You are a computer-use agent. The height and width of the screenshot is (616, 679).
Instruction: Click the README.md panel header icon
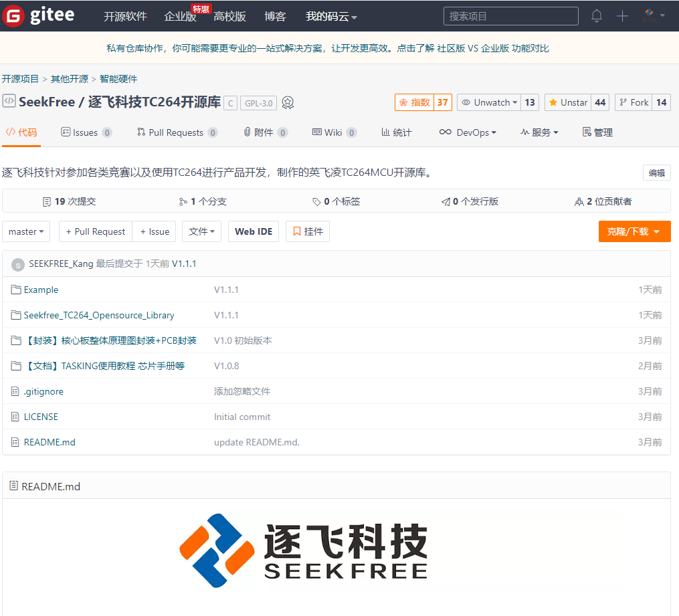click(14, 486)
